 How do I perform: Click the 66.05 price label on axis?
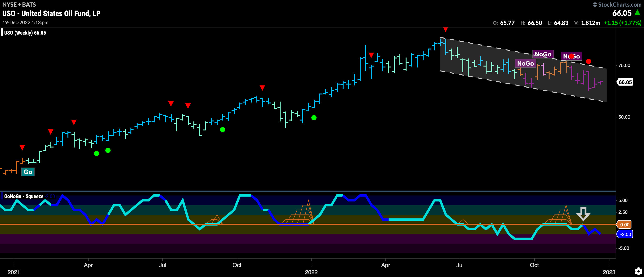pyautogui.click(x=625, y=82)
